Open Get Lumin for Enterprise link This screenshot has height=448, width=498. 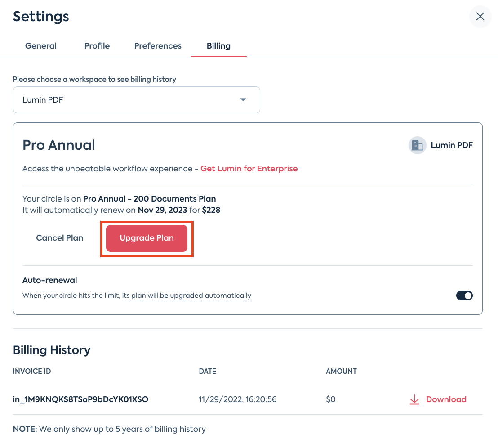(249, 169)
